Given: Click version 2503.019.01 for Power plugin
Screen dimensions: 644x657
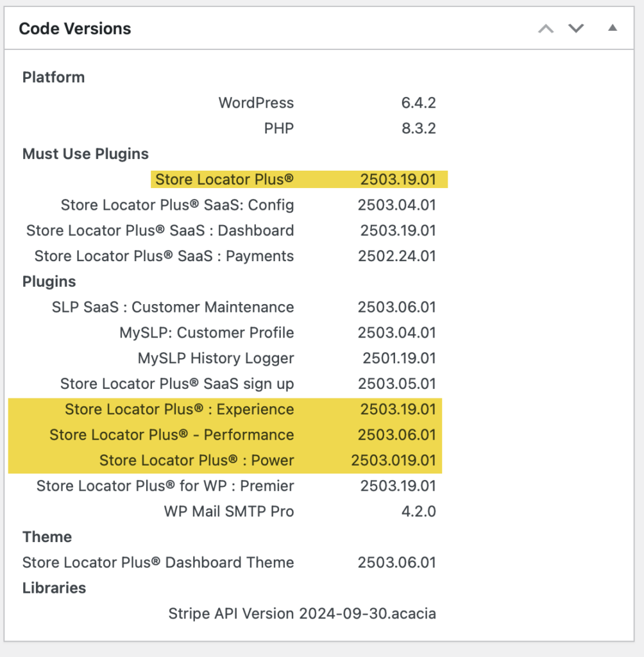Looking at the screenshot, I should (393, 461).
